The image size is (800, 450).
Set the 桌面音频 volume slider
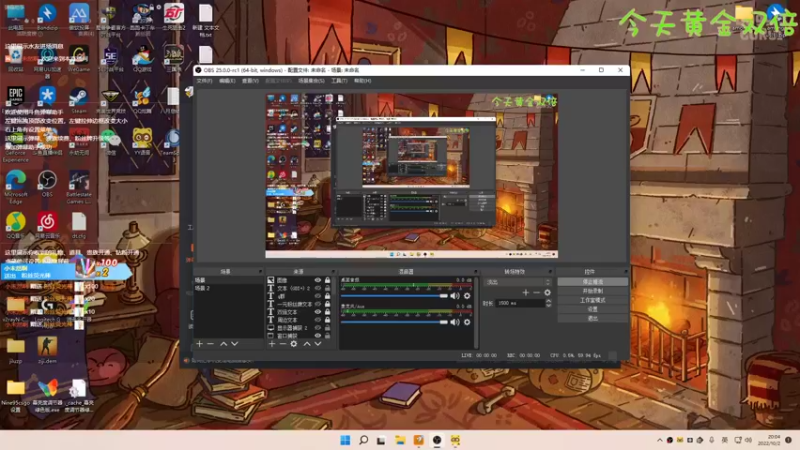[394, 296]
